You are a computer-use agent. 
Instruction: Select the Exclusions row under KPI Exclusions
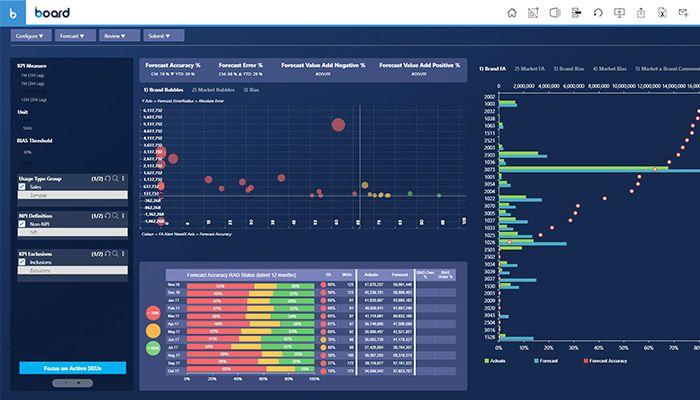pos(73,270)
